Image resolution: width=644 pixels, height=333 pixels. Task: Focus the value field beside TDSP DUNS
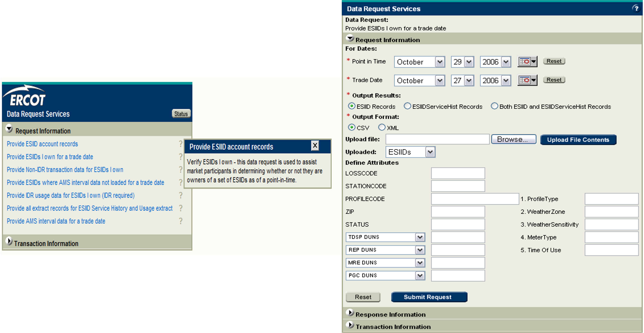[458, 237]
